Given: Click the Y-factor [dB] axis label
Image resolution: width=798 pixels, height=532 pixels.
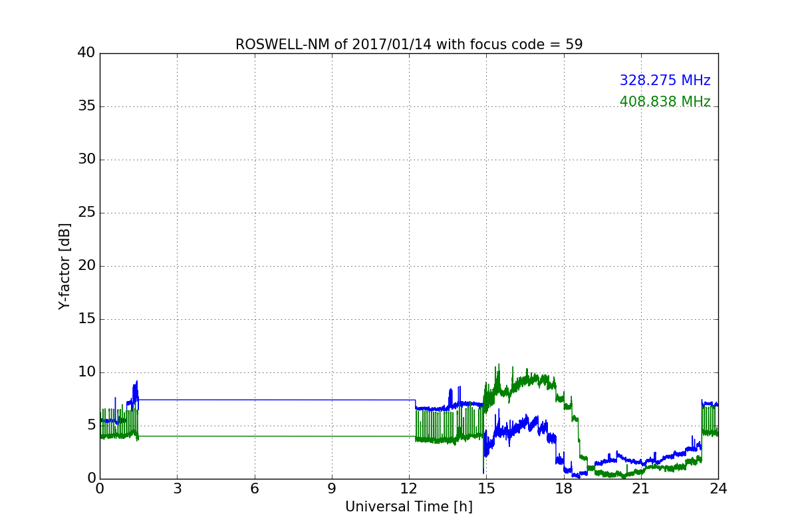Looking at the screenshot, I should (x=65, y=266).
